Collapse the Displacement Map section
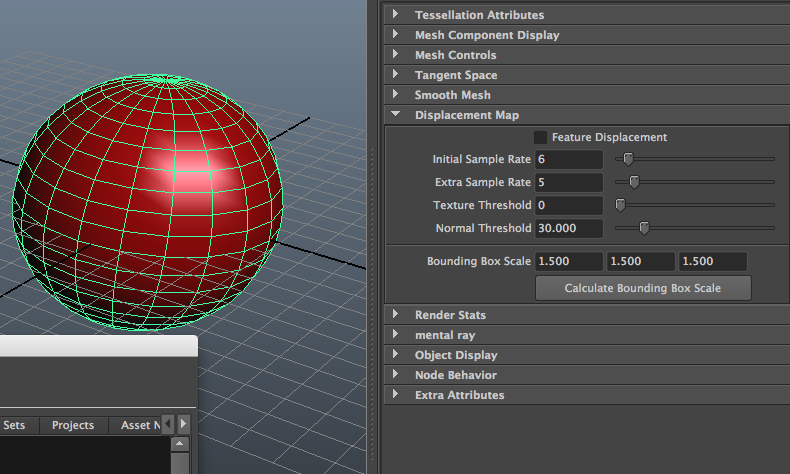This screenshot has width=790, height=474. pos(587,115)
